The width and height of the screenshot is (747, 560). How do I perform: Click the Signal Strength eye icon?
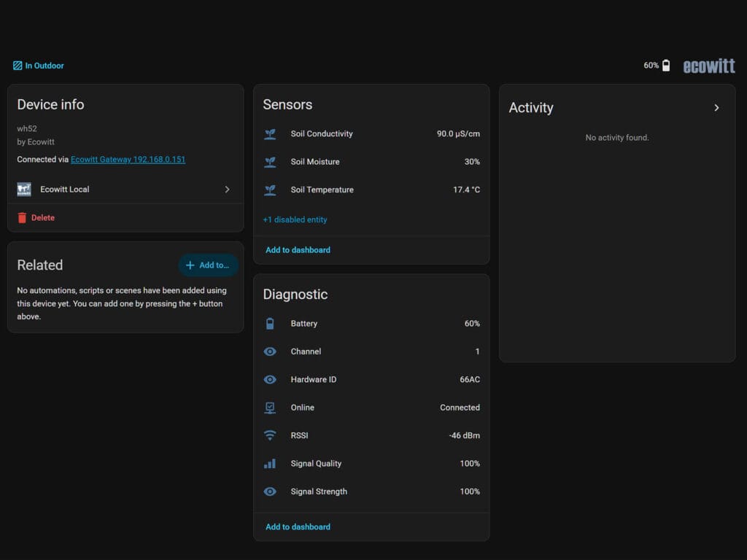tap(270, 491)
